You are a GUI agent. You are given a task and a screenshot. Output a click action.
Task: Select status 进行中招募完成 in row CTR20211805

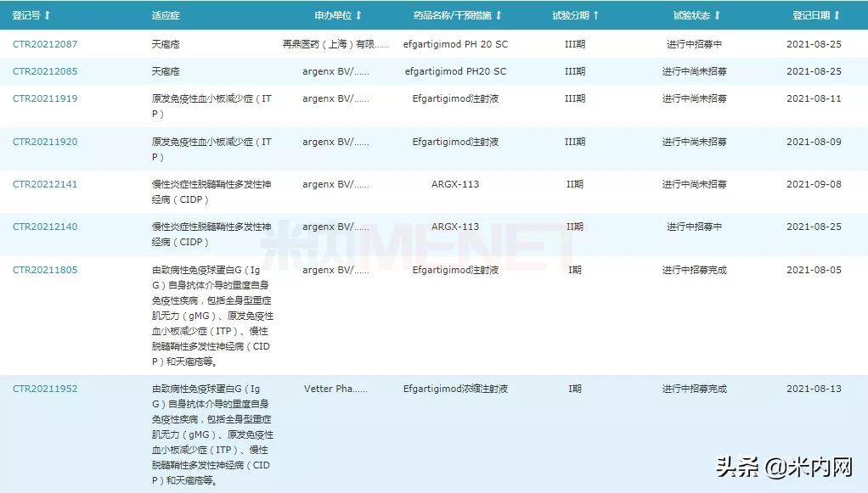pos(694,270)
